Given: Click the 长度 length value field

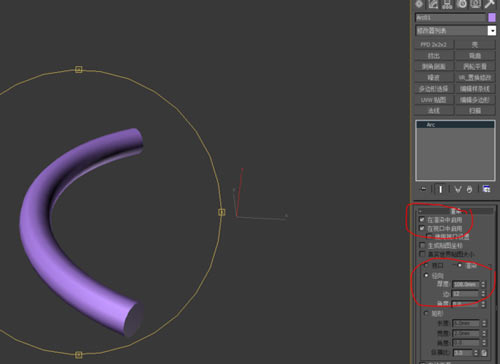Looking at the screenshot, I should point(465,323).
